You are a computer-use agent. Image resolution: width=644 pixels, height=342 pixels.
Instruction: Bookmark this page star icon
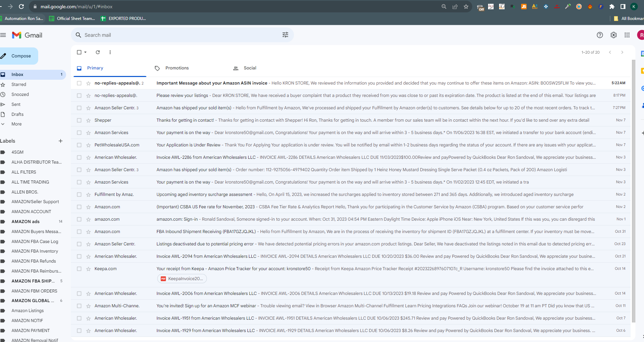[x=466, y=7]
